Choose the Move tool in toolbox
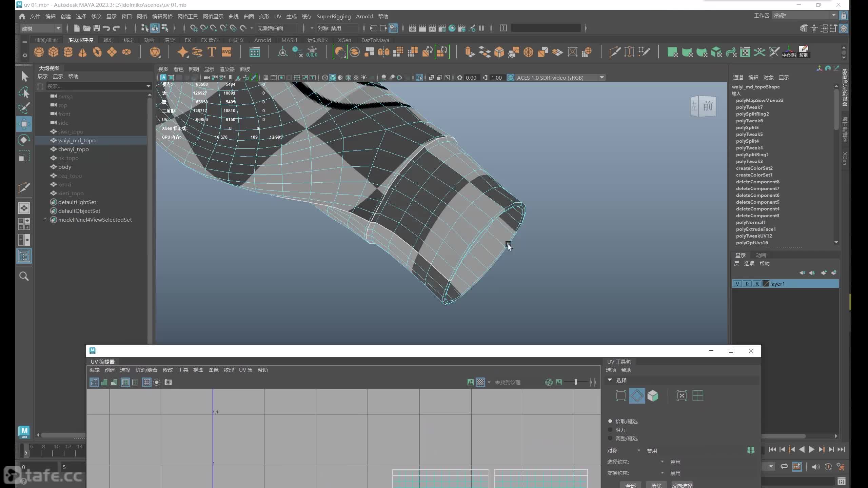Image resolution: width=868 pixels, height=488 pixels. pos(24,124)
